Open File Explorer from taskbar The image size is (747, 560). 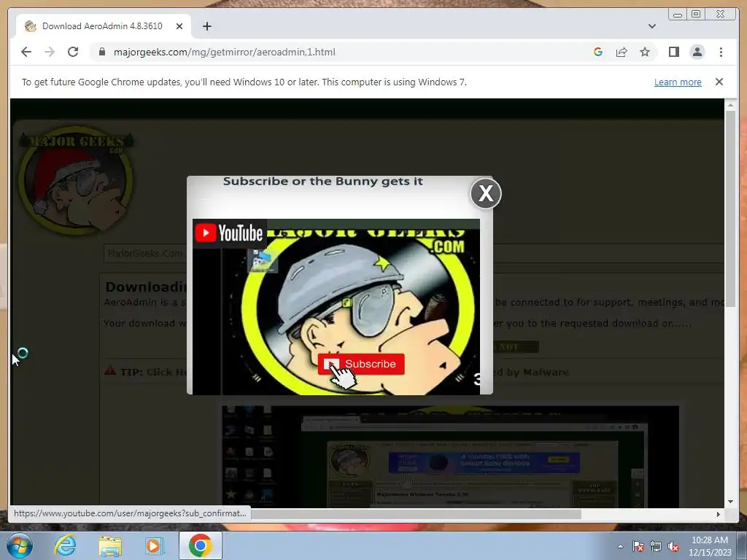click(x=110, y=545)
